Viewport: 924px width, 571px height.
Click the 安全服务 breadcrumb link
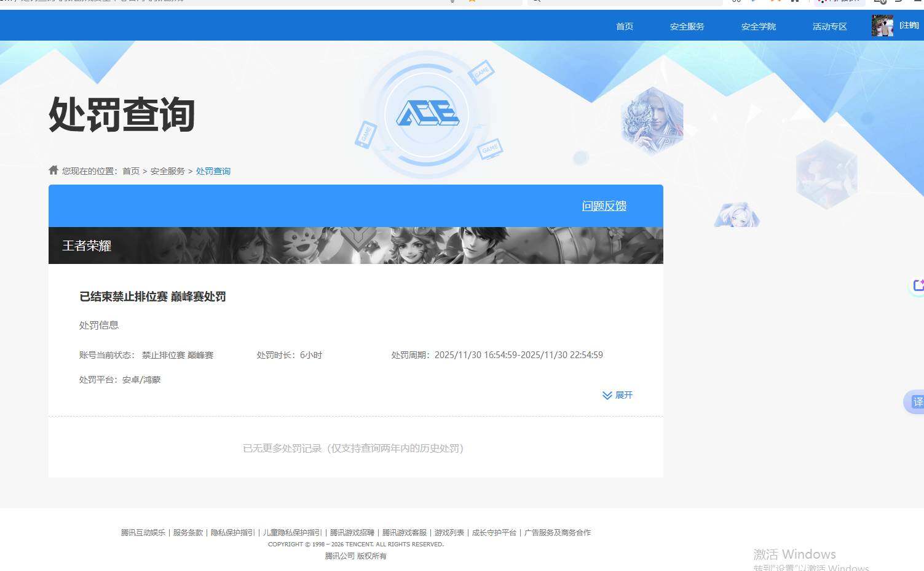pyautogui.click(x=167, y=170)
